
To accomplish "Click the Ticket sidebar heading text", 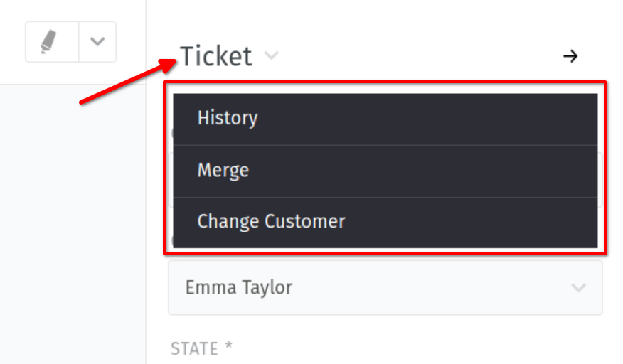I will (x=216, y=56).
